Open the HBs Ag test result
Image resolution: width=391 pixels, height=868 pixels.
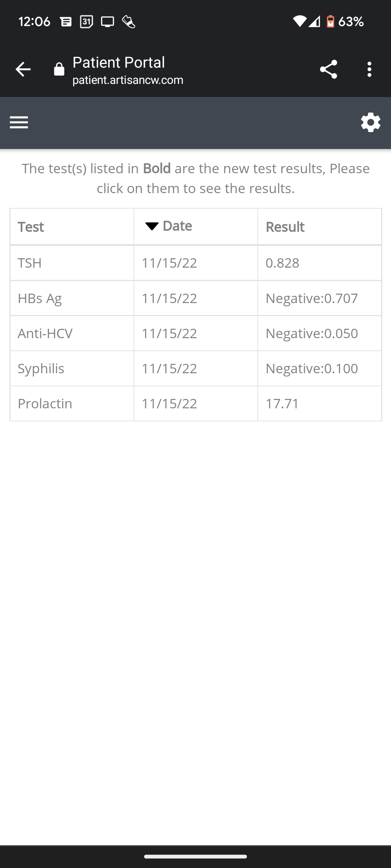pyautogui.click(x=40, y=298)
